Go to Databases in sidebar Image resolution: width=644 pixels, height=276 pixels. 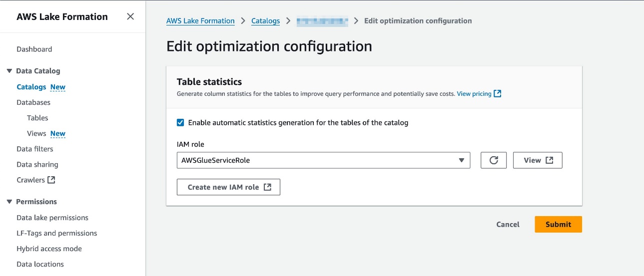[33, 102]
